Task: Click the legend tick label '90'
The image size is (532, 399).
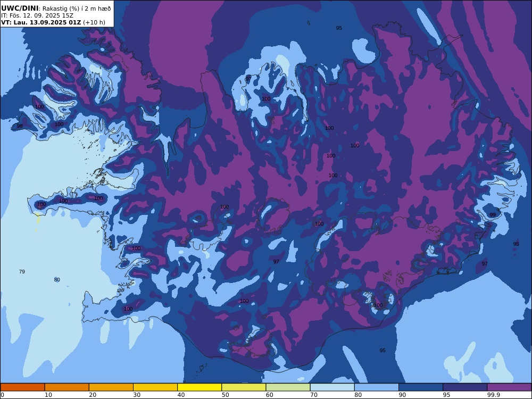Action: pos(402,395)
